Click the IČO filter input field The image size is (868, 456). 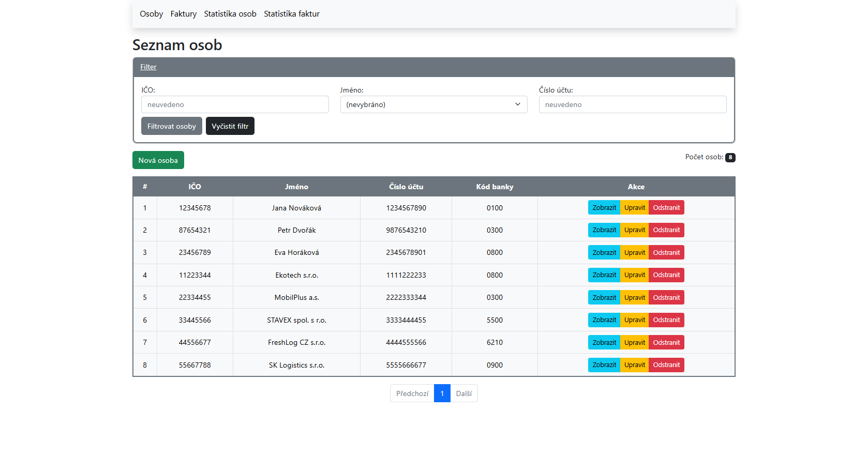click(234, 104)
